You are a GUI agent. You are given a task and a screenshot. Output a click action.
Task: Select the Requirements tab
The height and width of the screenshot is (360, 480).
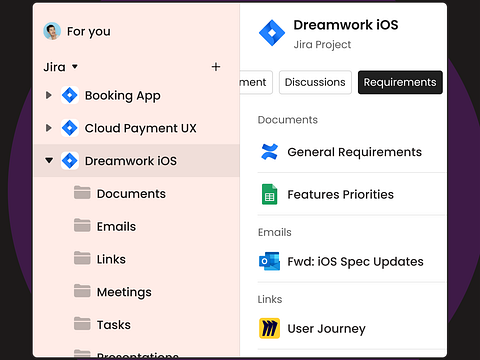tap(400, 82)
